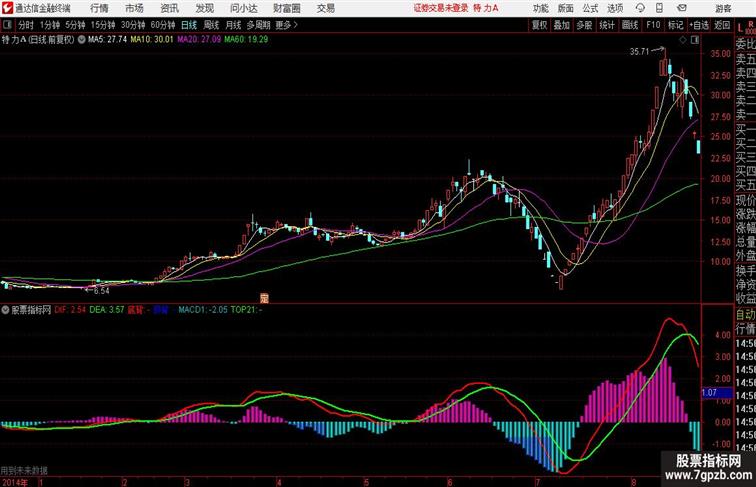
Task: Open the 公式 menu
Action: click(590, 8)
